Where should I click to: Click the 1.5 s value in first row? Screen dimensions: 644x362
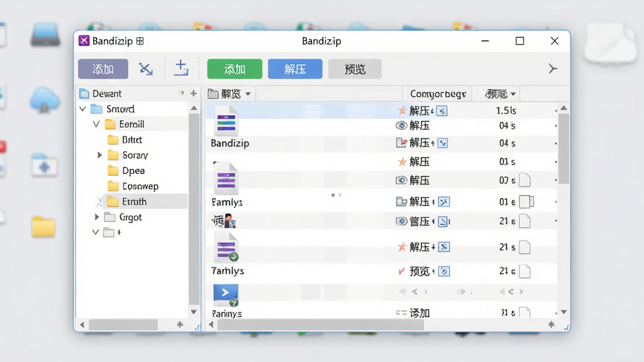pos(506,111)
